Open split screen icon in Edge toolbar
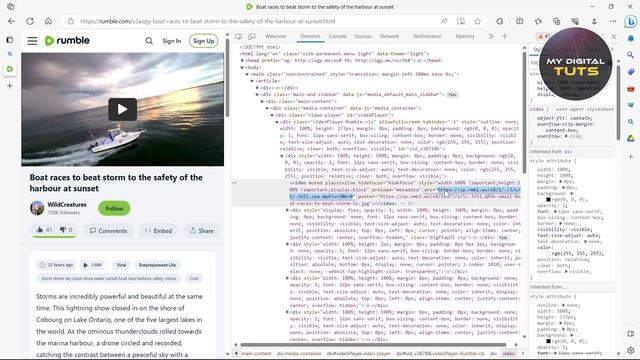Viewport: 640px width, 360px height. click(520, 21)
